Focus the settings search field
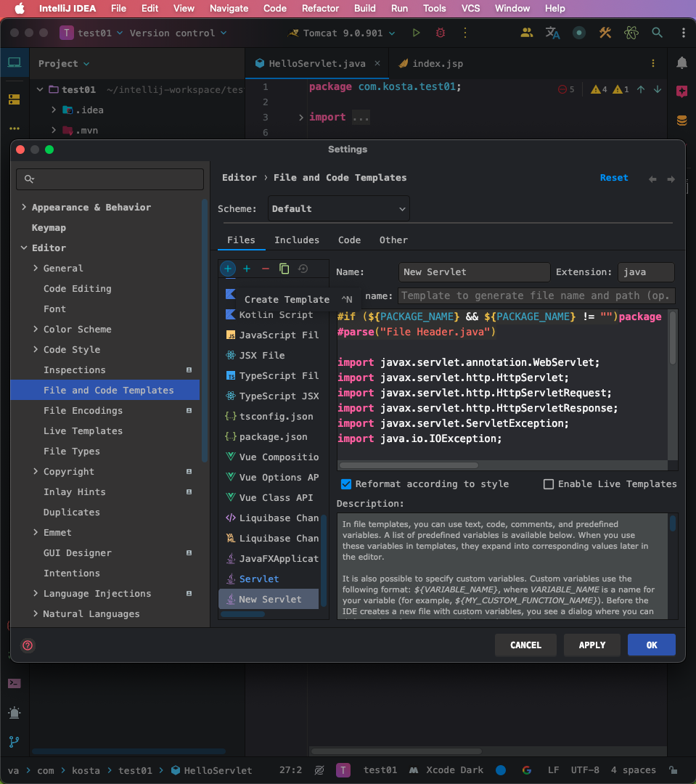The height and width of the screenshot is (784, 696). [x=110, y=179]
